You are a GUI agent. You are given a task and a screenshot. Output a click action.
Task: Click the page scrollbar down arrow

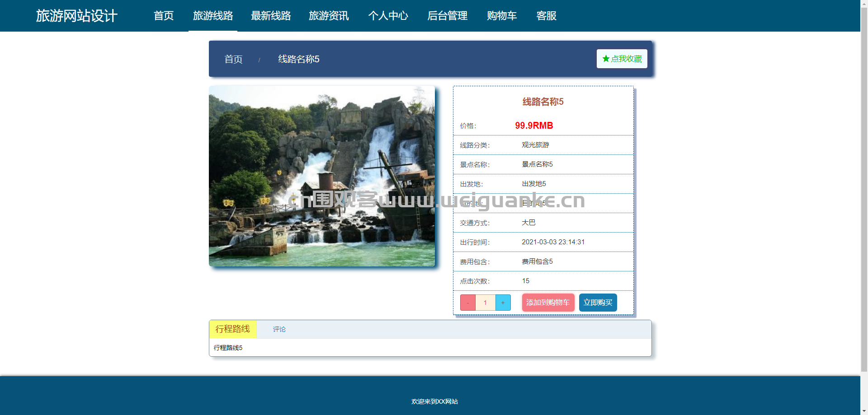(864, 411)
